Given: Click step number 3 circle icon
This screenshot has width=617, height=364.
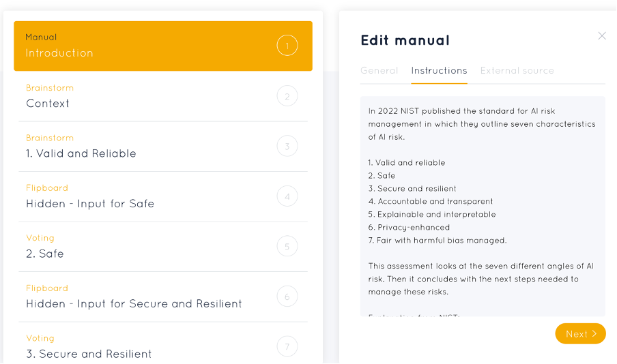Looking at the screenshot, I should click(x=287, y=147).
